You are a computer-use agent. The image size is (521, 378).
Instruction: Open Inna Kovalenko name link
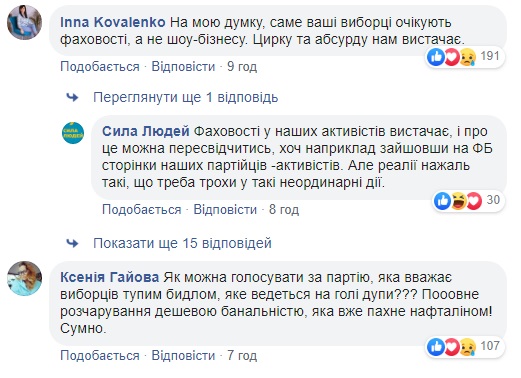click(x=113, y=22)
